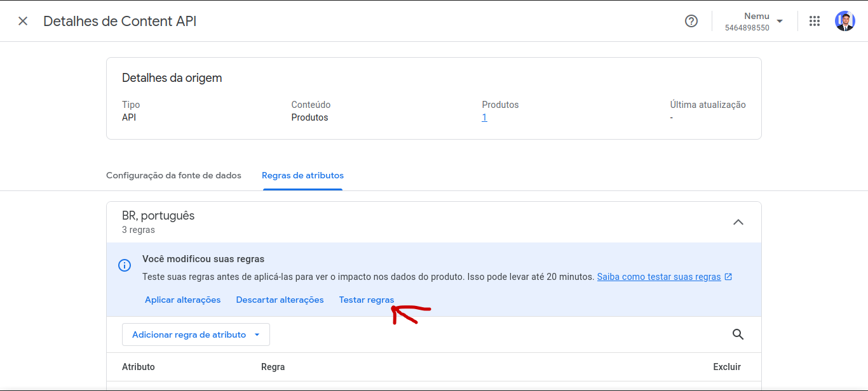Click the Detalhes de Content API title
The width and height of the screenshot is (868, 391).
pos(120,21)
